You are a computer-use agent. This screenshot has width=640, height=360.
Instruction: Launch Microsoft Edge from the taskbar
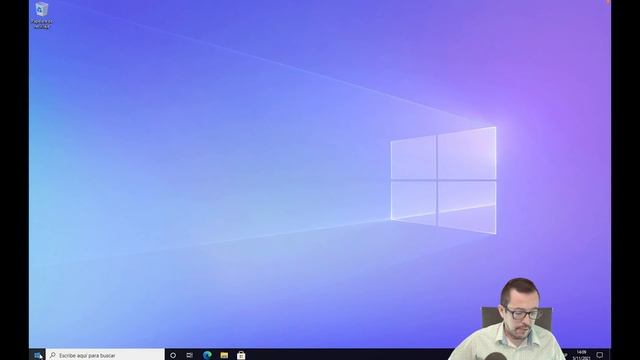point(207,355)
